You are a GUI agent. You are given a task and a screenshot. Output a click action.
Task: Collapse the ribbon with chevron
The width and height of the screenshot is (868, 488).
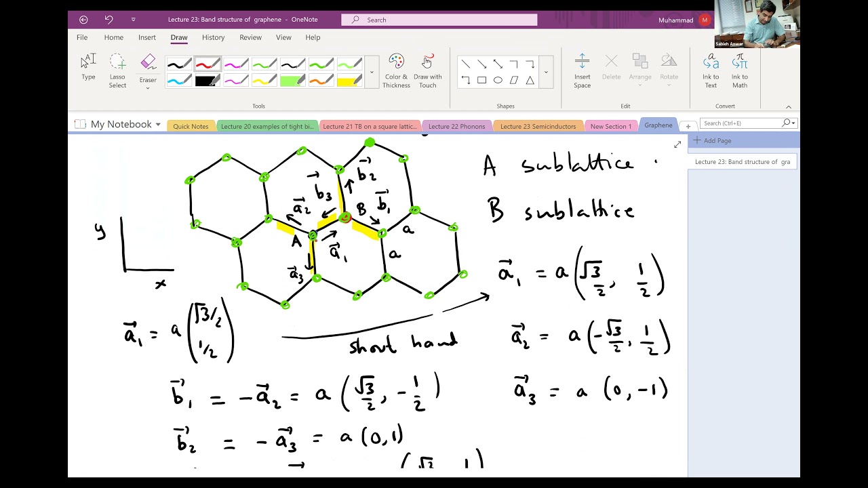[788, 106]
